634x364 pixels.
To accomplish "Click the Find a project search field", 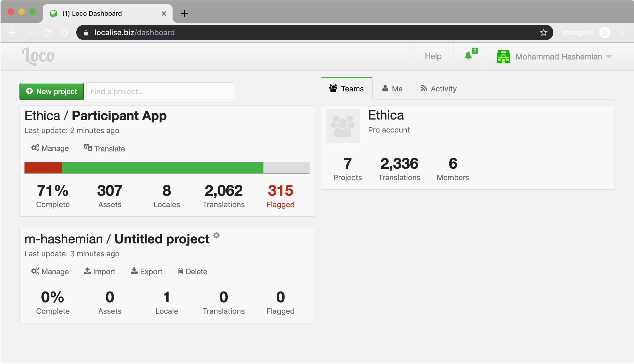I will (160, 91).
